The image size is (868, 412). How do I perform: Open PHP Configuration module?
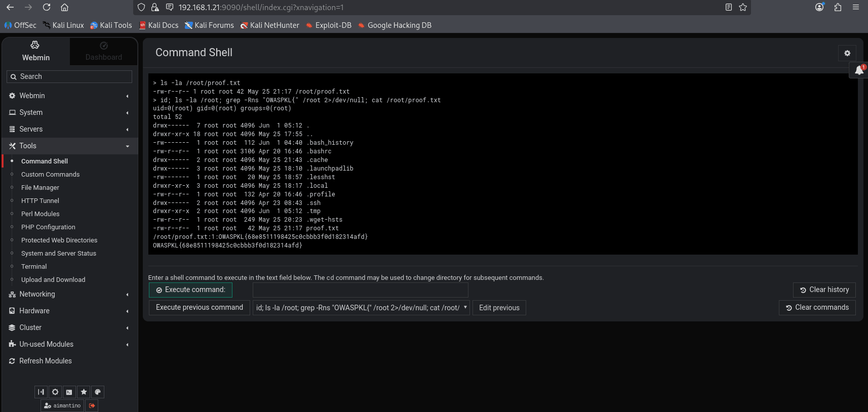pyautogui.click(x=49, y=227)
